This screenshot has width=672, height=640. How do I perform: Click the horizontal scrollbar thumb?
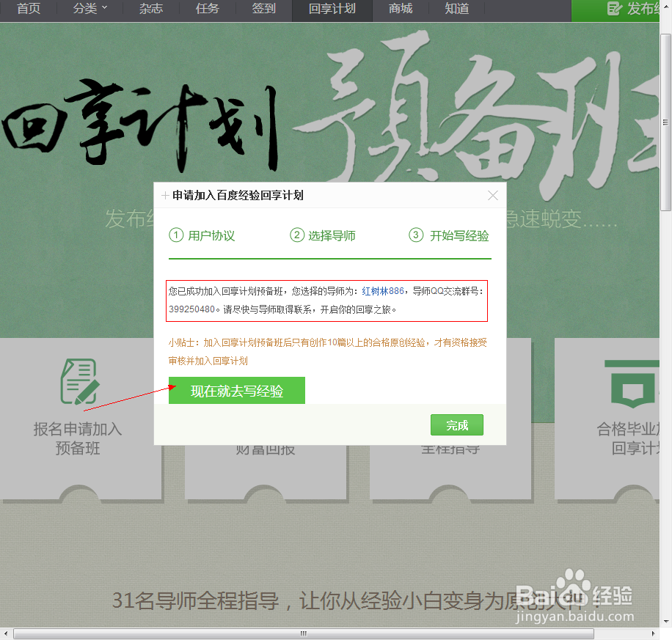tap(304, 633)
